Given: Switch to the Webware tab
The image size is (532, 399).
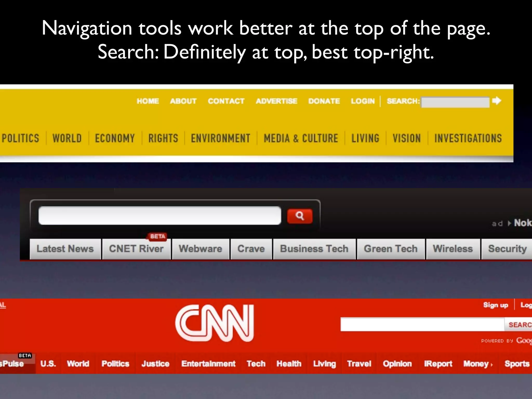Looking at the screenshot, I should [x=201, y=249].
